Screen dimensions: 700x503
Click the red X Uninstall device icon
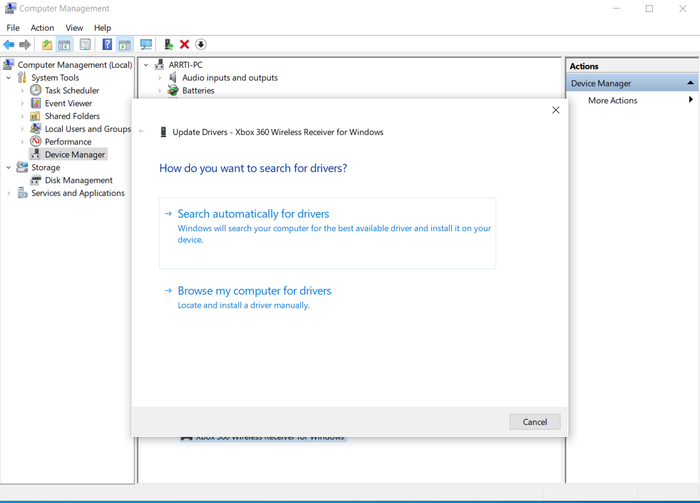(x=184, y=45)
